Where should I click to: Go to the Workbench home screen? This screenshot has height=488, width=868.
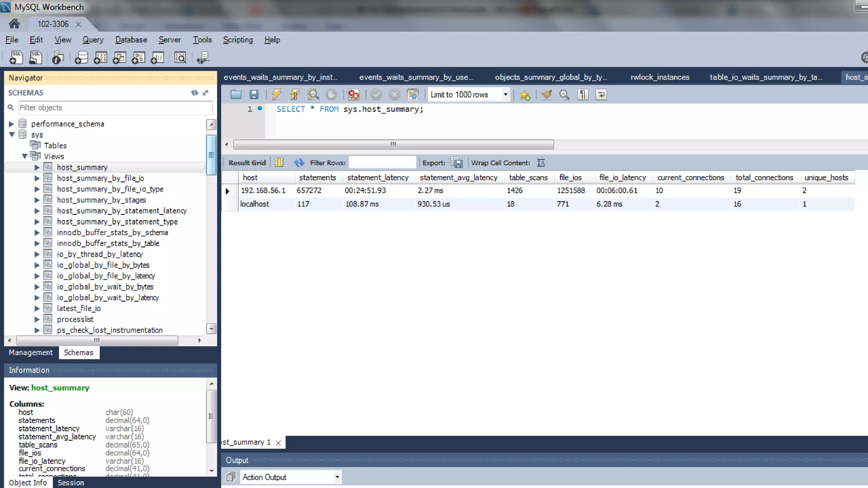coord(14,24)
